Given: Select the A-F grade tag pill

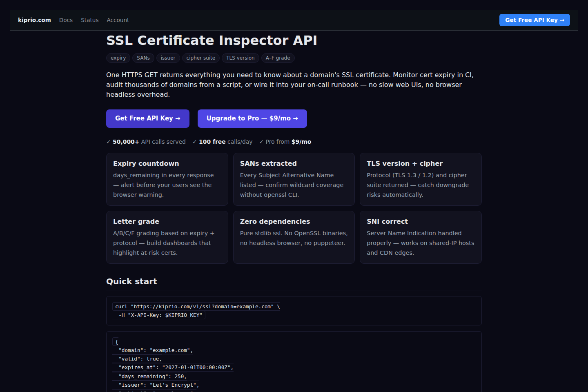Looking at the screenshot, I should point(278,58).
